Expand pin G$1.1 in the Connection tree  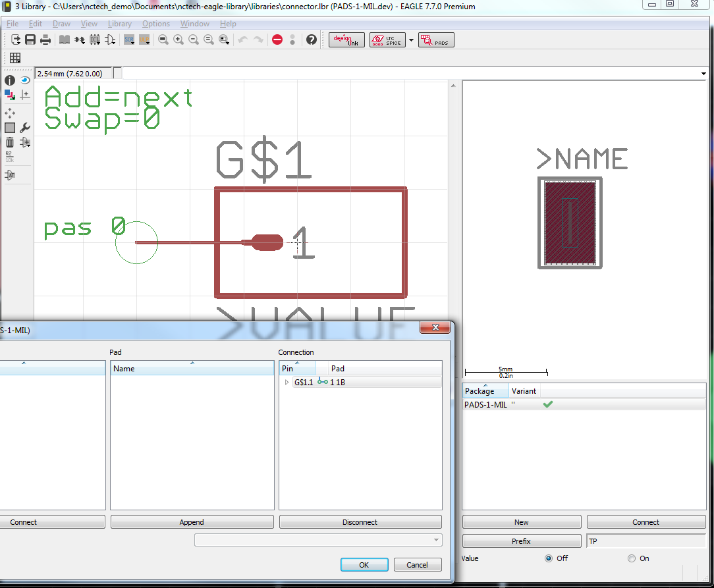[287, 382]
